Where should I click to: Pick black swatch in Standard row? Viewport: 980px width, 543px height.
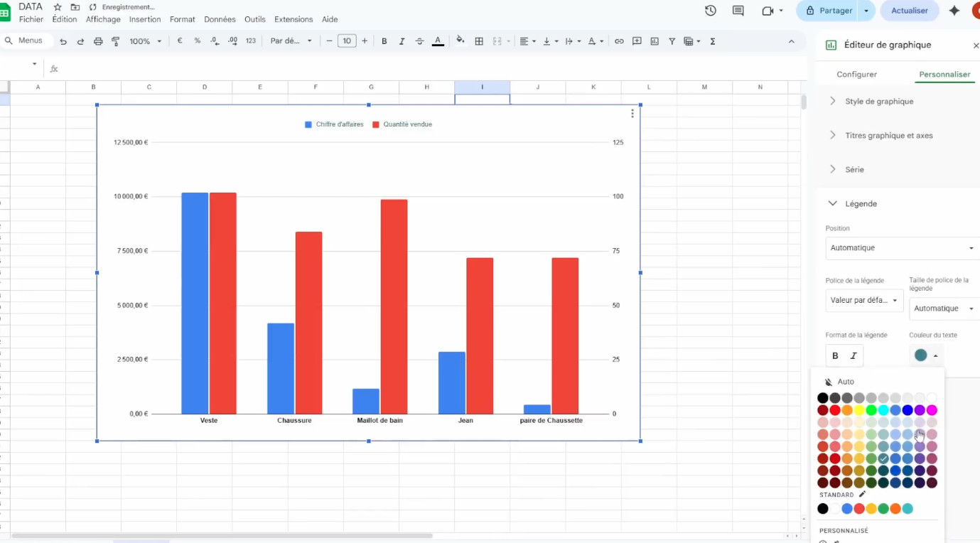[823, 508]
